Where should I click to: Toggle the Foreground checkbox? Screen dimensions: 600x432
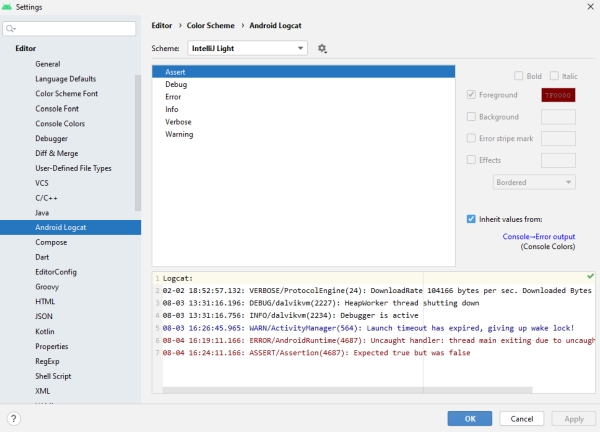471,95
